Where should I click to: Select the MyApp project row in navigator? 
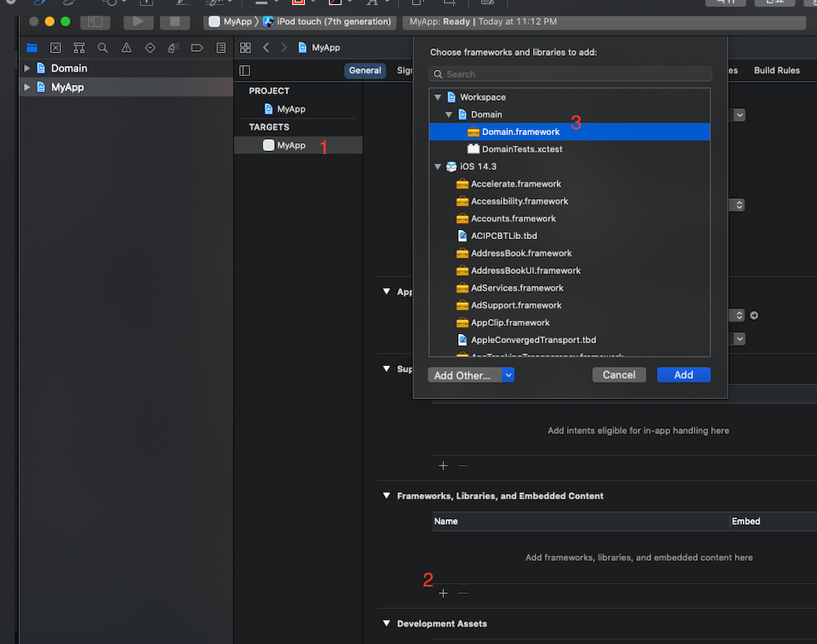tap(126, 87)
